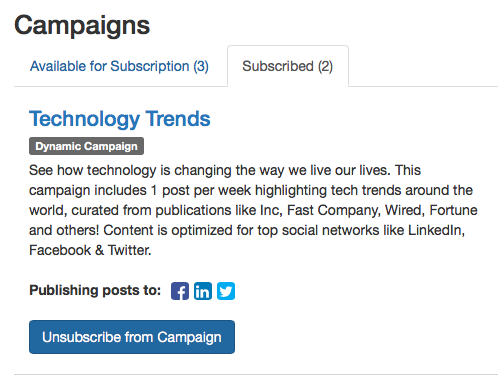View the three campaigns available for subscription
The image size is (498, 385).
119,66
